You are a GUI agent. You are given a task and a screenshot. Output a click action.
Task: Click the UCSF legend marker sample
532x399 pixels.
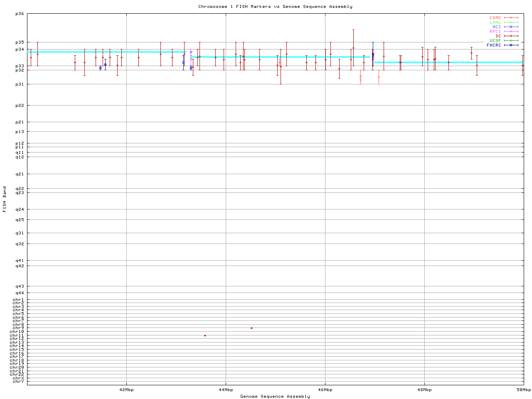click(511, 41)
